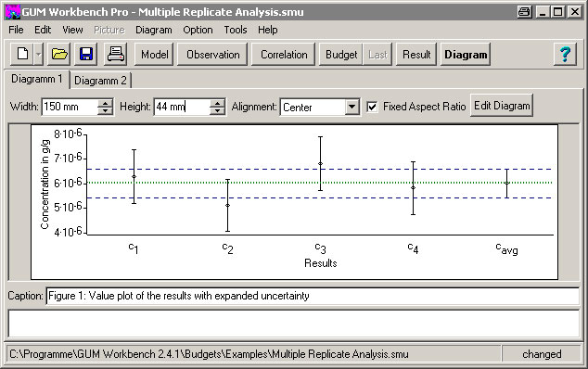This screenshot has width=588, height=369.
Task: Expand the Alignment dropdown
Action: pyautogui.click(x=352, y=107)
